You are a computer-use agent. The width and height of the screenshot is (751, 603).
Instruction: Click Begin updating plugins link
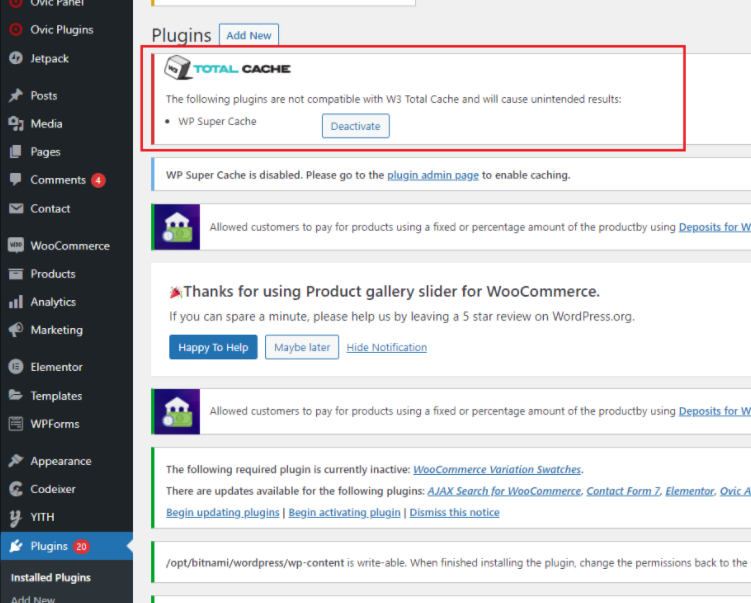223,512
